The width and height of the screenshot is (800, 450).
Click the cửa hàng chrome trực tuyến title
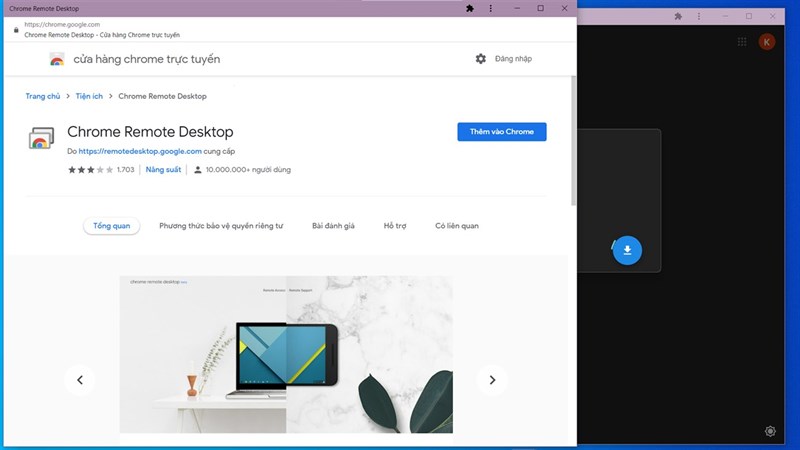pos(147,59)
